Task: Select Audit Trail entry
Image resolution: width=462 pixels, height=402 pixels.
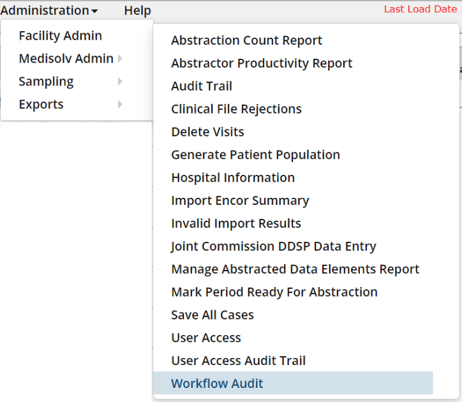Action: pyautogui.click(x=201, y=86)
